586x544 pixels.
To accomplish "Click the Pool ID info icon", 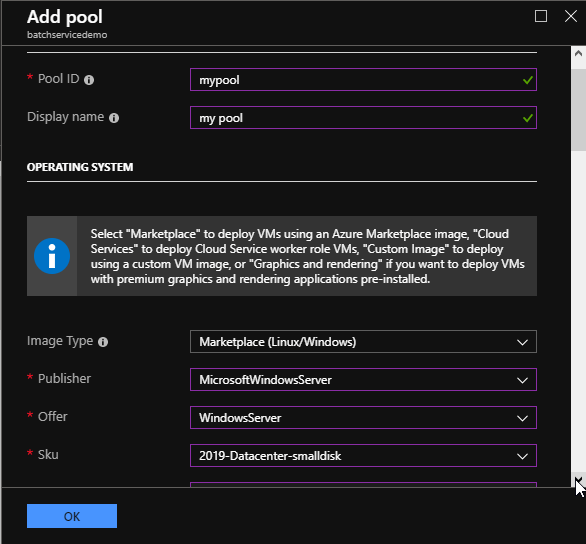I will coord(89,80).
